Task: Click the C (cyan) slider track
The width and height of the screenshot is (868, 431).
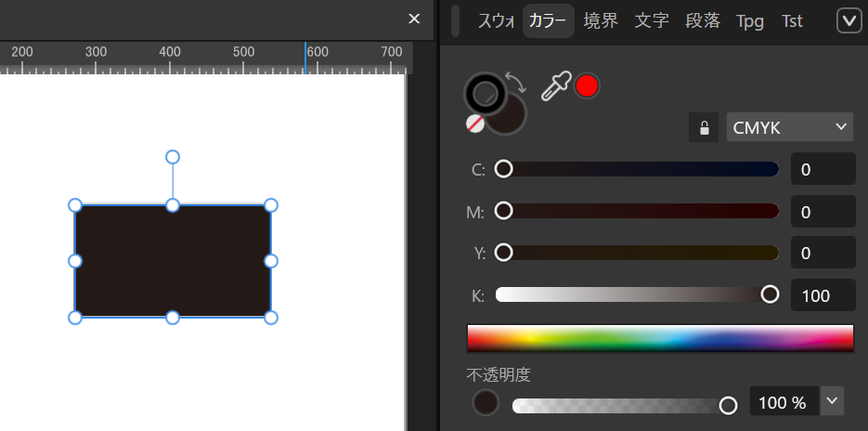Action: (637, 169)
